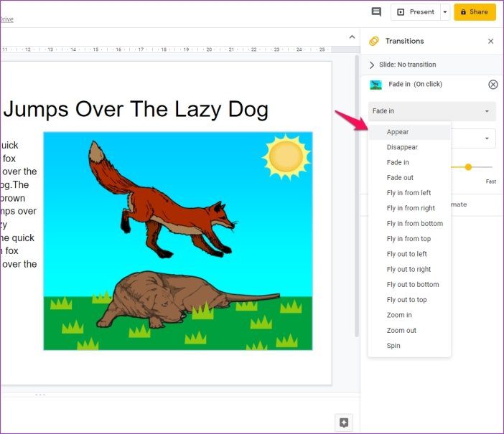Viewport: 504px width, 434px height.
Task: Collapse the toolbar with up chevron
Action: 352,37
